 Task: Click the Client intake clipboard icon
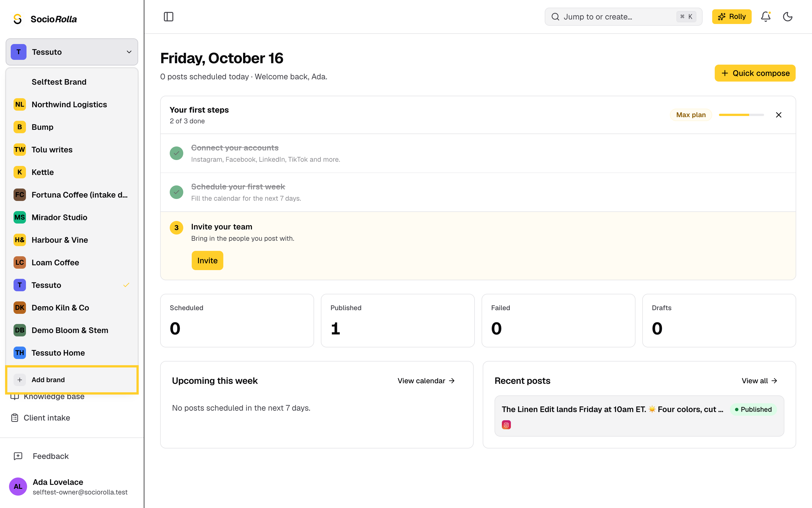(x=14, y=418)
